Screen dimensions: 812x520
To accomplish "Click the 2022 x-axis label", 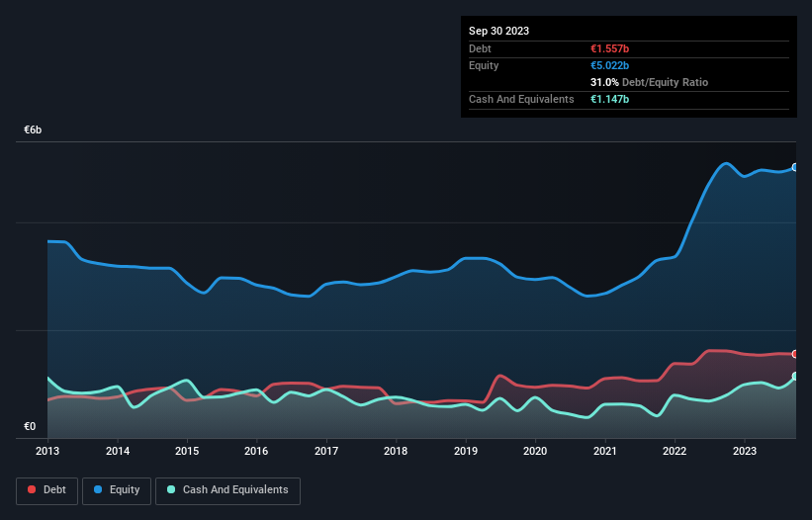I will tap(675, 451).
